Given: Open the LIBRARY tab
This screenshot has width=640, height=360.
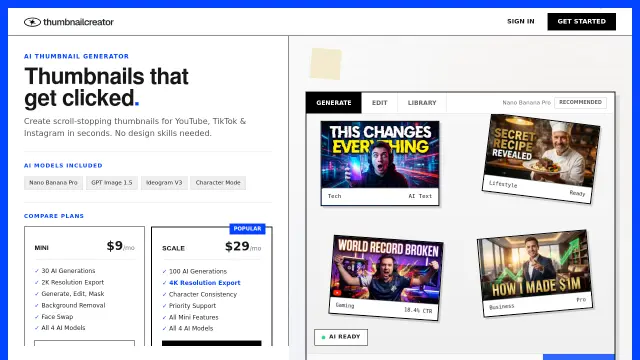Looking at the screenshot, I should (x=422, y=103).
